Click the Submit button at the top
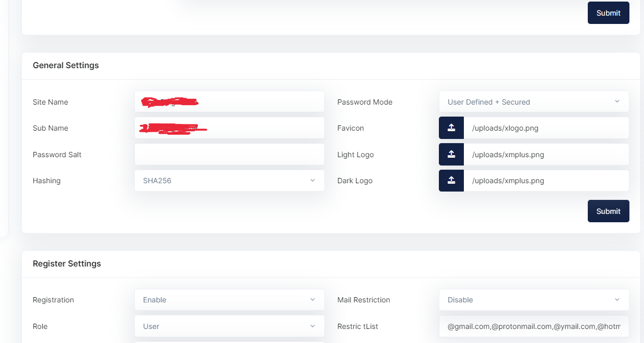The width and height of the screenshot is (644, 343). pyautogui.click(x=608, y=12)
